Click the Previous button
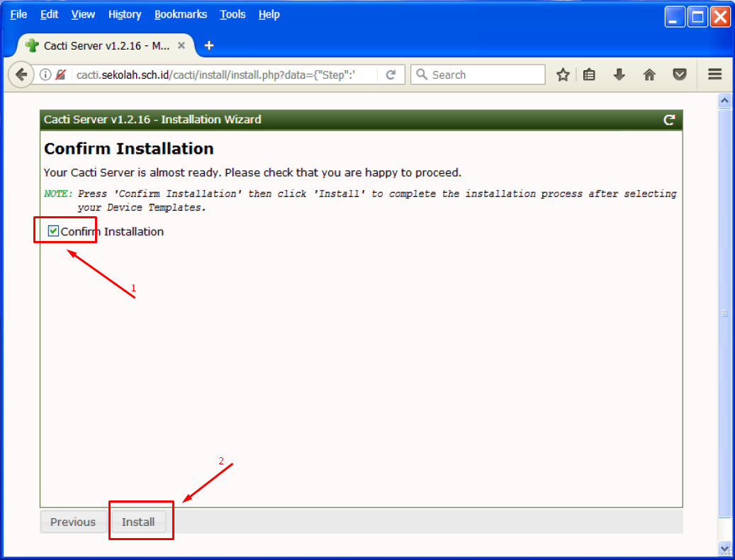 73,522
